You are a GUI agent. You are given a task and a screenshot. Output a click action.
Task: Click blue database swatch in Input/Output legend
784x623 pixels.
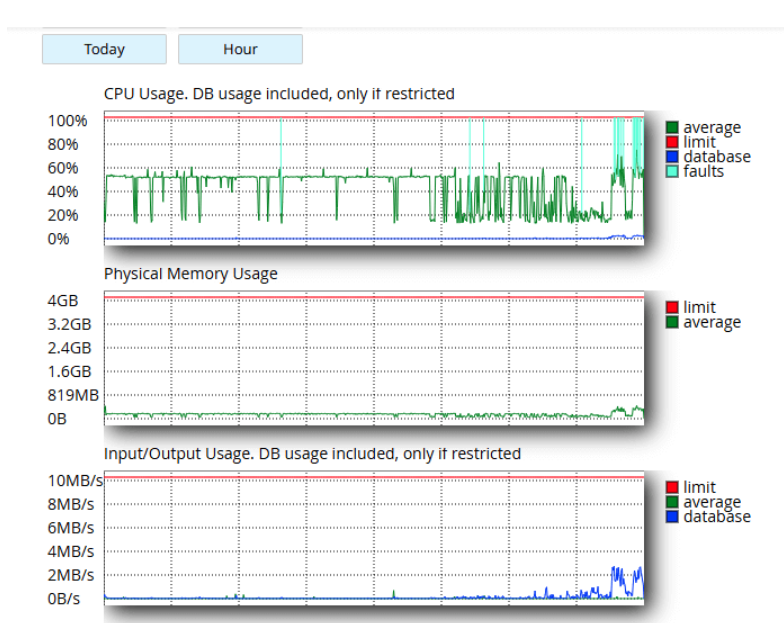pyautogui.click(x=672, y=516)
